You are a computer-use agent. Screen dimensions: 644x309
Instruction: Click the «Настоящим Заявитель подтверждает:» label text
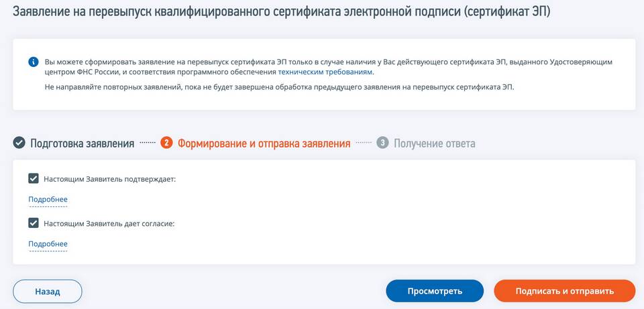pos(109,179)
